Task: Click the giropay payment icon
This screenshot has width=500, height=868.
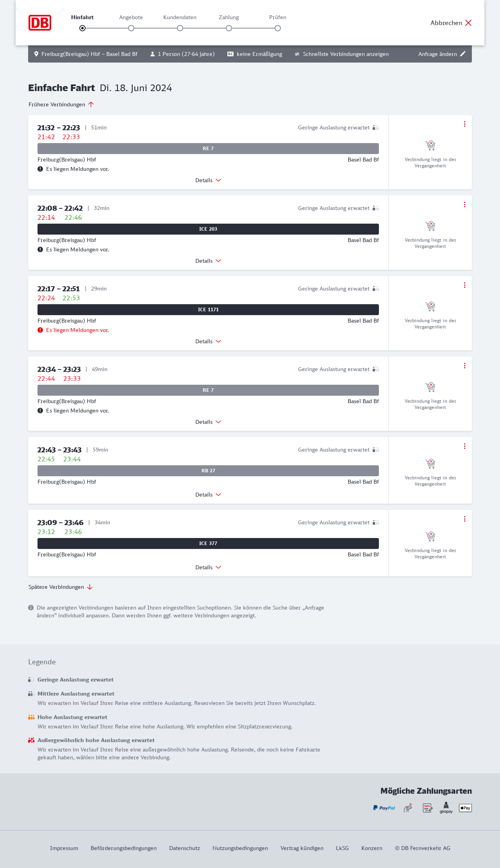Action: coord(446,807)
